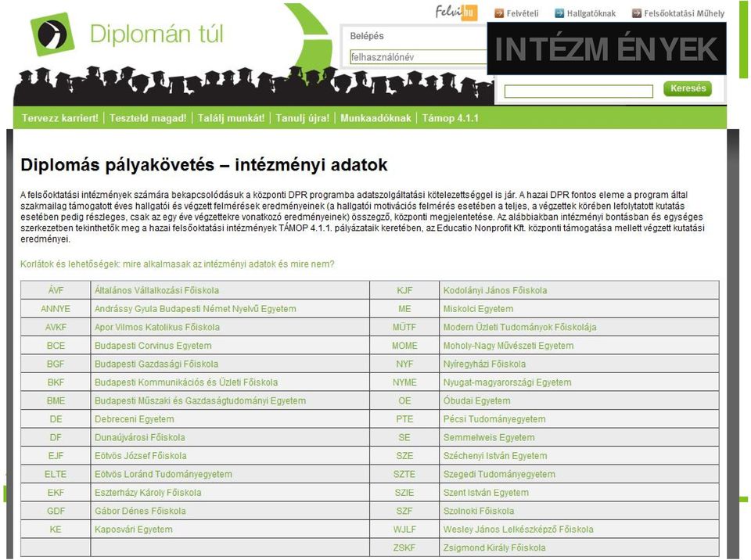Open the Munkaadóknak menu
This screenshot has width=751, height=560.
pyautogui.click(x=375, y=118)
